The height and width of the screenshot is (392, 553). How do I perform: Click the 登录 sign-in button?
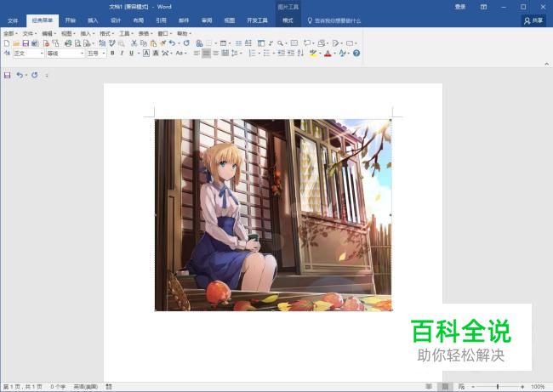tap(460, 7)
